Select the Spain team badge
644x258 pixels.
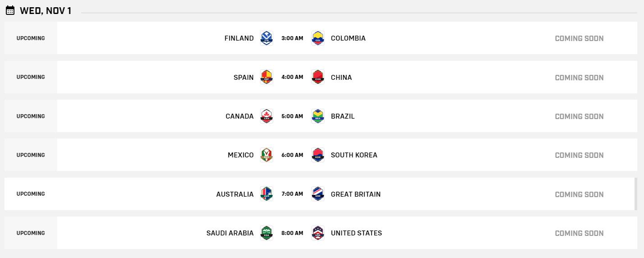point(266,77)
